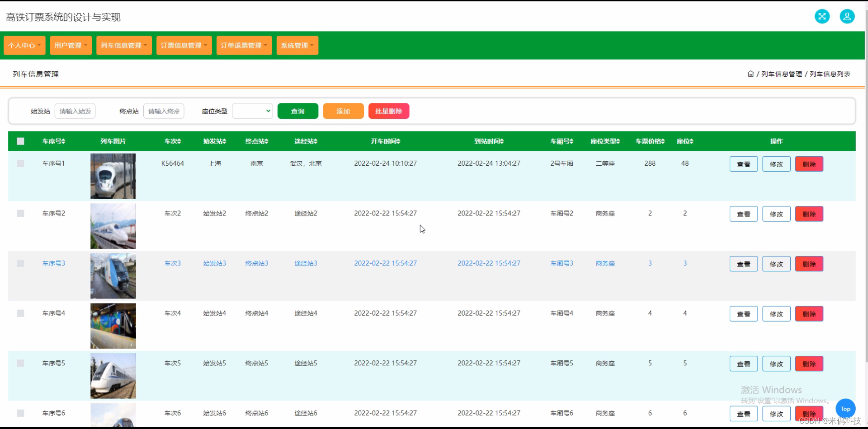Sort the table by 座位 column
The image size is (868, 429).
684,141
